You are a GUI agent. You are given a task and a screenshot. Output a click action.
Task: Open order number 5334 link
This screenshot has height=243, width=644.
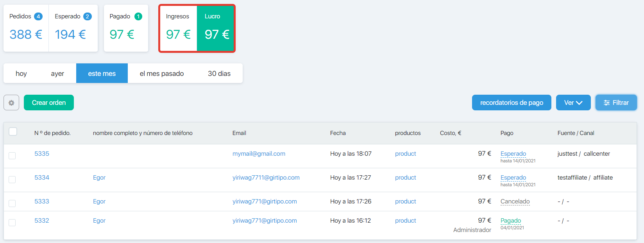(42, 178)
